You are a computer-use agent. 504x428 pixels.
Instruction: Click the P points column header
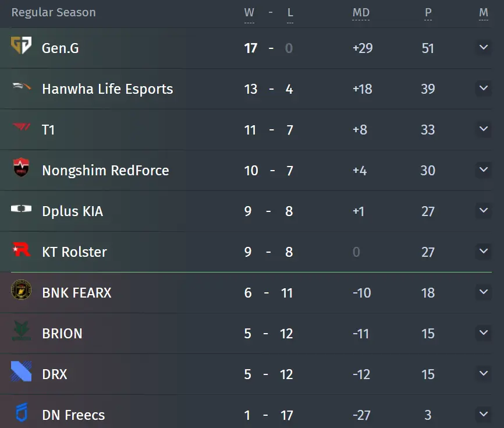tap(428, 13)
